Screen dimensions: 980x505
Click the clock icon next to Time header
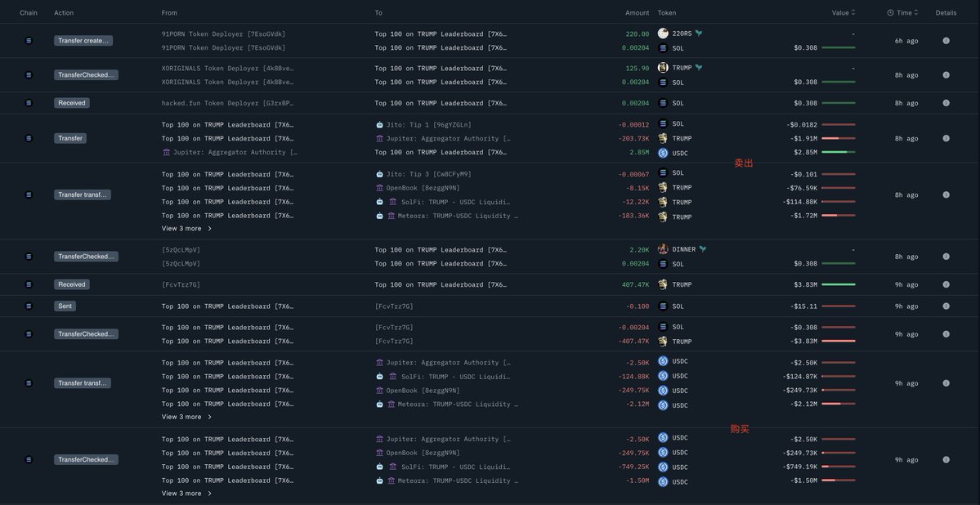click(x=890, y=13)
